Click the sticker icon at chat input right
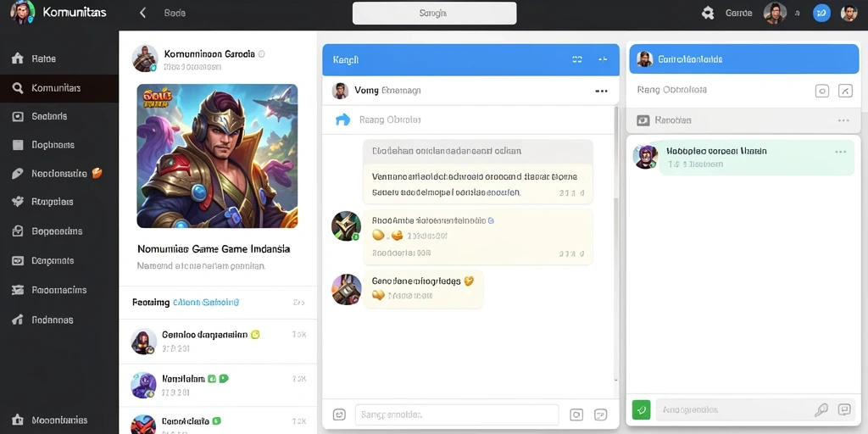868x434 pixels. [601, 415]
